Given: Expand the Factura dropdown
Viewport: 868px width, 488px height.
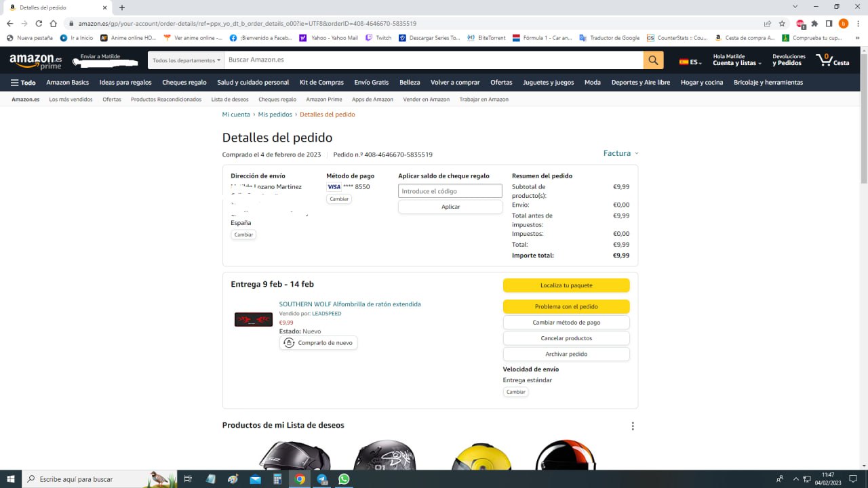Looking at the screenshot, I should tap(621, 153).
